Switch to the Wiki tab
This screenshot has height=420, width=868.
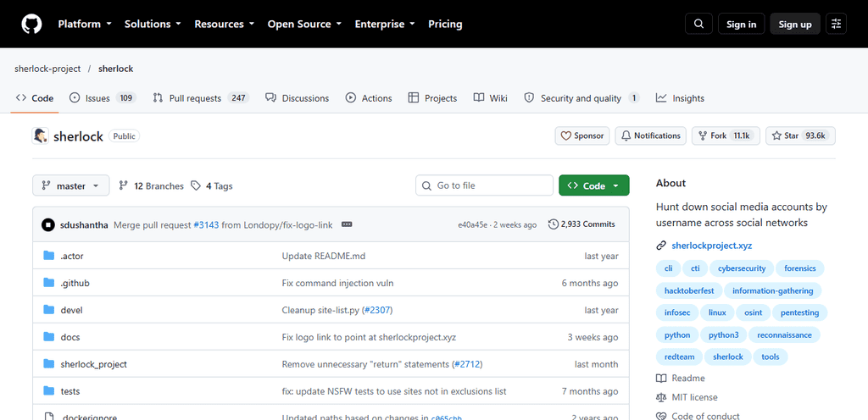[x=491, y=98]
